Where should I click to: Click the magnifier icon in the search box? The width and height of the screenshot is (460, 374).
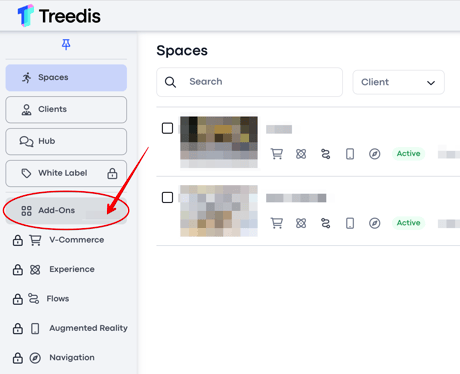170,82
